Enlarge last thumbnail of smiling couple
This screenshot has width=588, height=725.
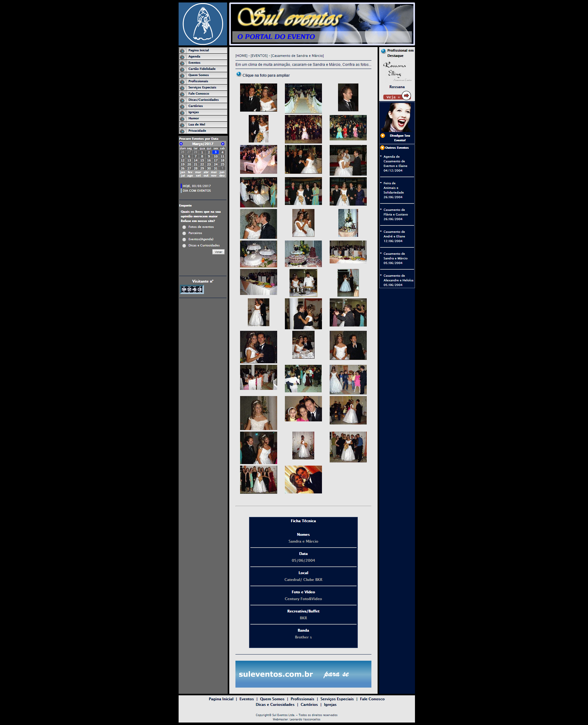303,479
